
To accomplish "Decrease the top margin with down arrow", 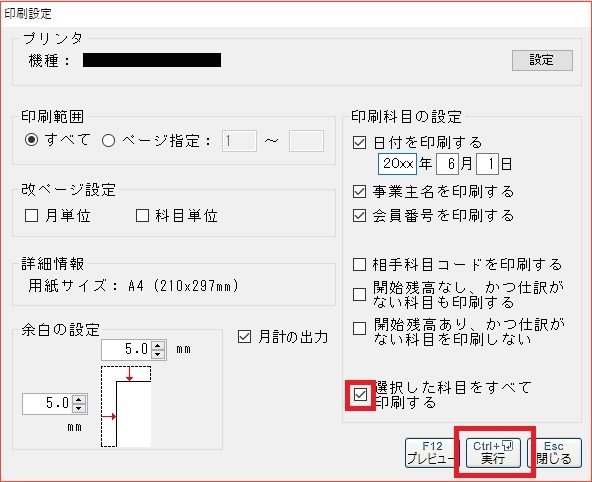I will [158, 354].
